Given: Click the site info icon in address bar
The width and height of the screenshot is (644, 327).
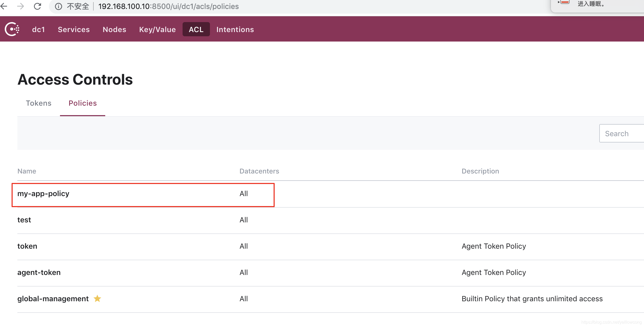Looking at the screenshot, I should tap(58, 6).
